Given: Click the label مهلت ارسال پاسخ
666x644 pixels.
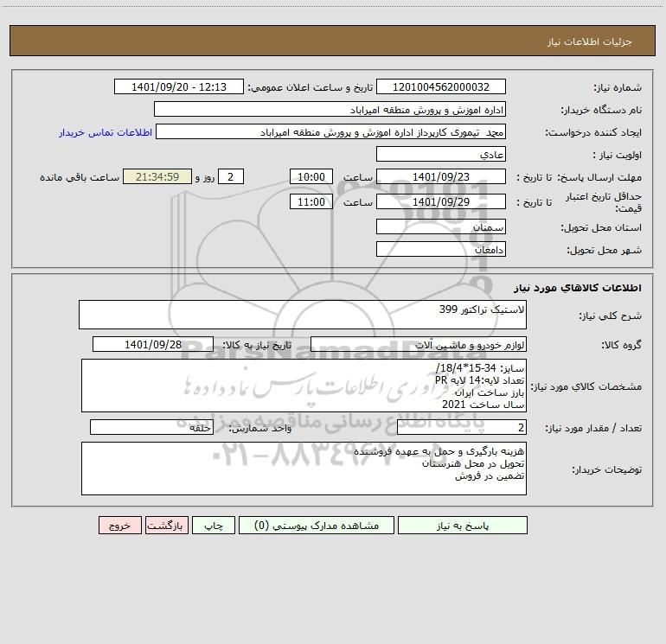Looking at the screenshot, I should 599,177.
